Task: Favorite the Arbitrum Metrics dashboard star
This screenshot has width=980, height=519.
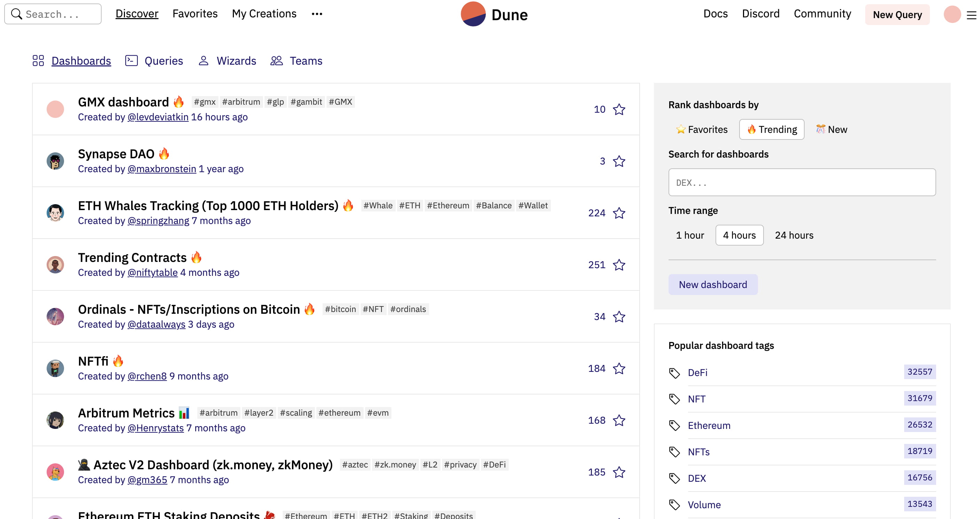Action: [619, 421]
